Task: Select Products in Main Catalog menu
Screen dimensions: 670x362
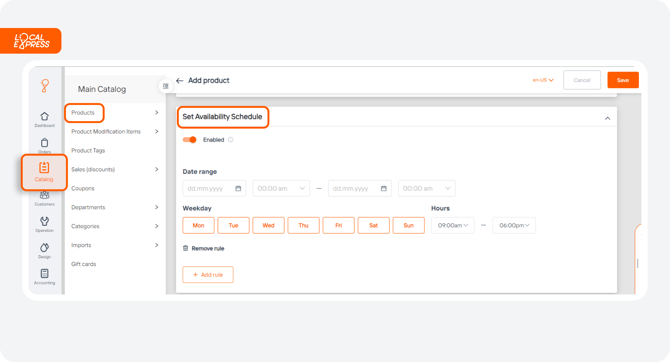Action: pyautogui.click(x=83, y=112)
